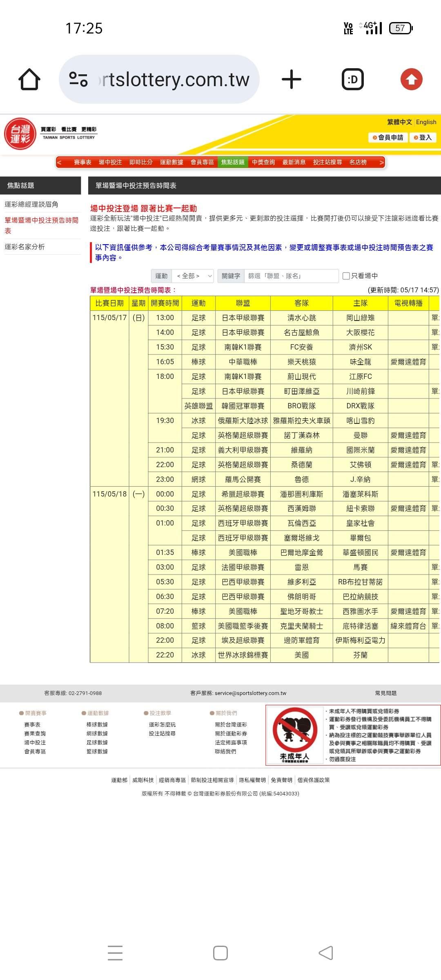Select the 焦點話題 menu tab
The image size is (441, 980).
[x=233, y=162]
